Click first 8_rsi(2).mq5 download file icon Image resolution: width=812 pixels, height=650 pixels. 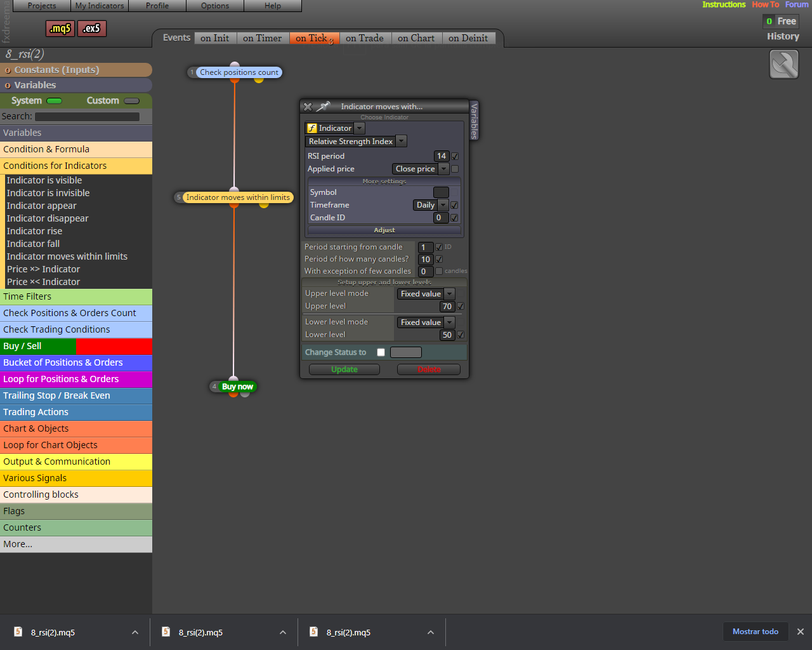click(18, 632)
